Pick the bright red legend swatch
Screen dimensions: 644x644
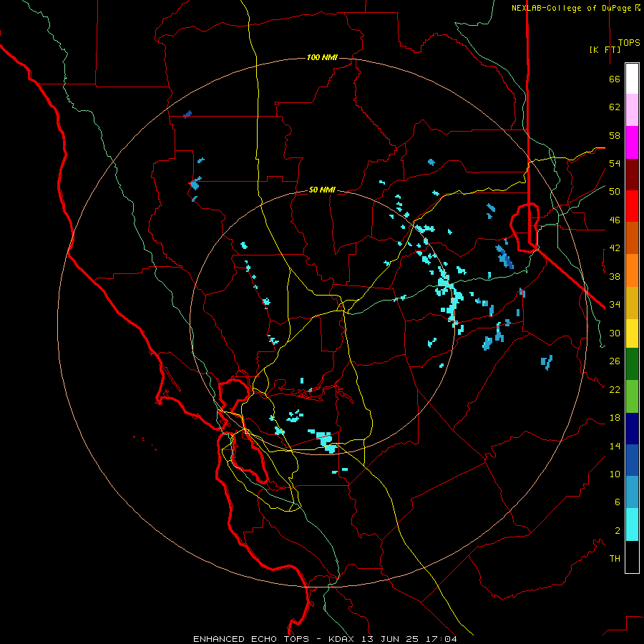[632, 206]
